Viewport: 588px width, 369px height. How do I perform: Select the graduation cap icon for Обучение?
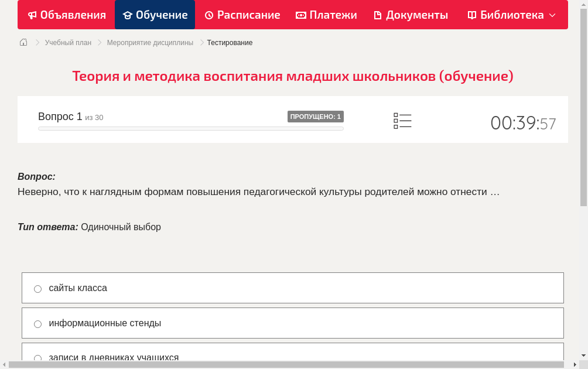[x=128, y=15]
